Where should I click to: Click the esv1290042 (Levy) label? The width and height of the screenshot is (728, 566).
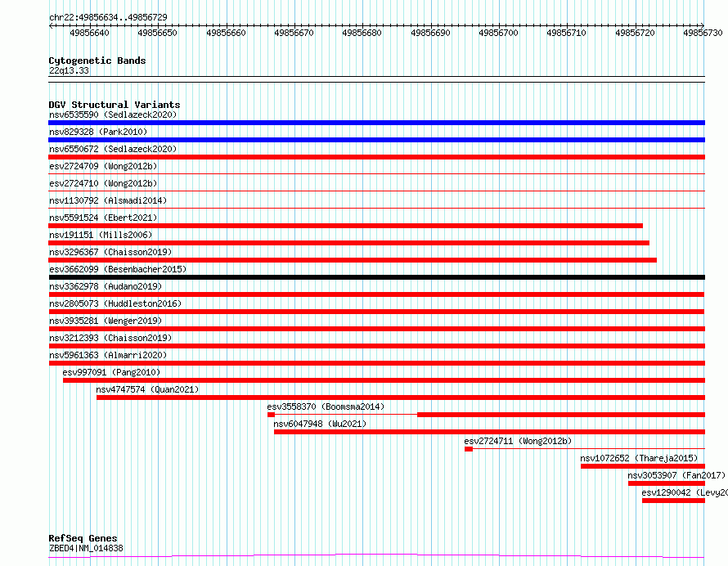[x=685, y=492]
